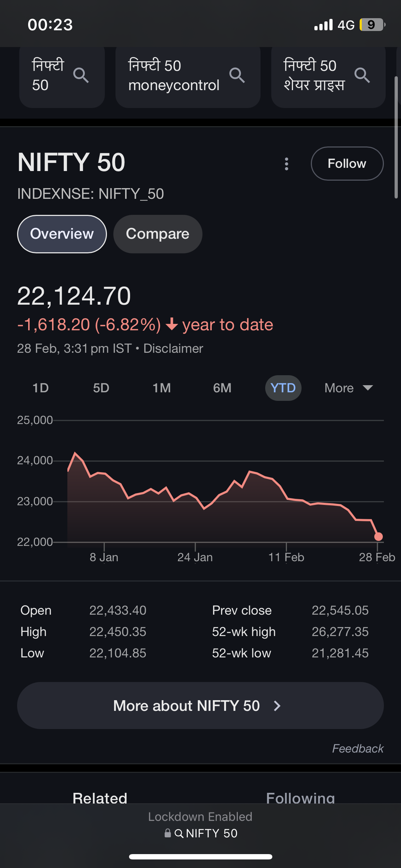This screenshot has height=868, width=401.
Task: Select the 1D chart range
Action: click(41, 388)
